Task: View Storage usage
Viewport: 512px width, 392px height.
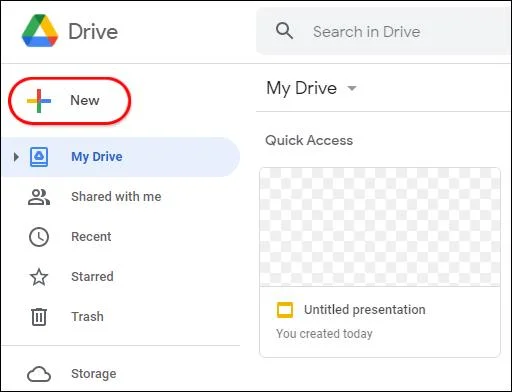Action: [94, 374]
